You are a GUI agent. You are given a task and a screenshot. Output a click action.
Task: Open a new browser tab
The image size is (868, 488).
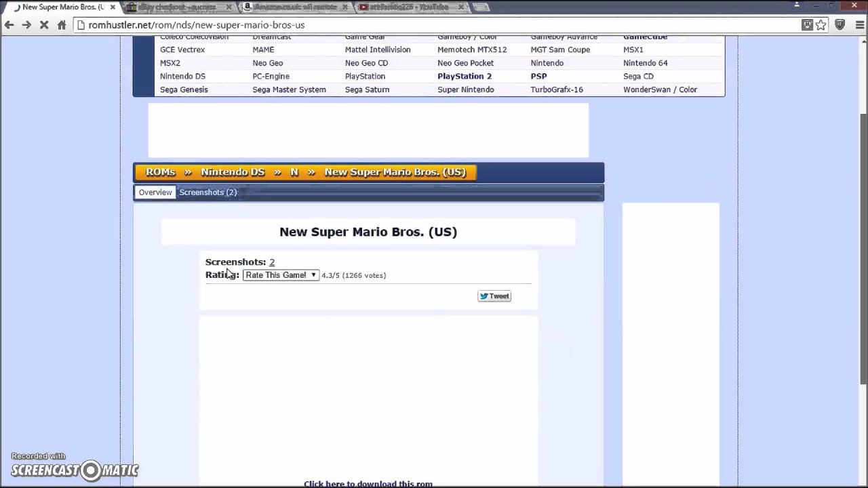(x=480, y=7)
